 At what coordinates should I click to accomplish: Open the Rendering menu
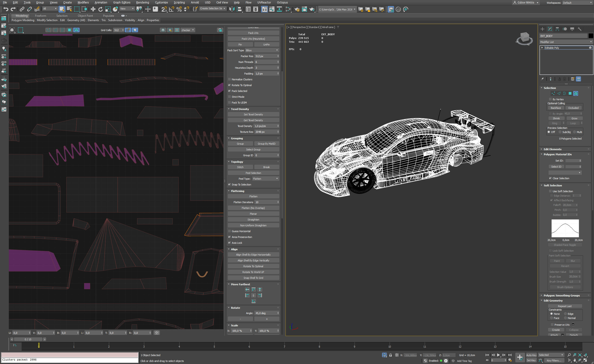[142, 2]
